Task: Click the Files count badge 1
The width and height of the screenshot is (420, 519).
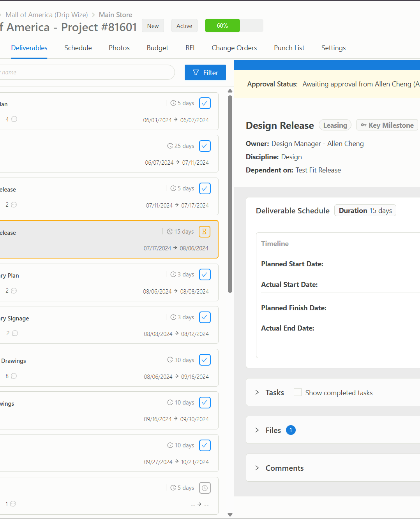Action: pyautogui.click(x=291, y=430)
